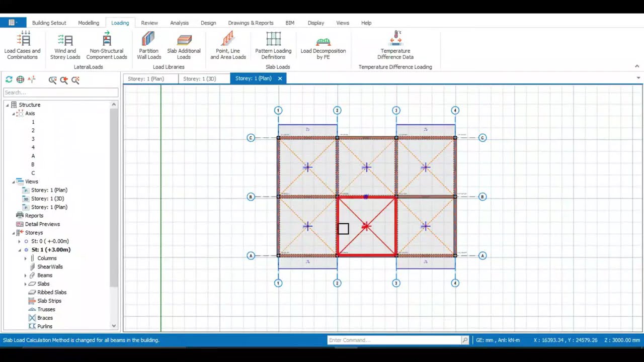This screenshot has width=644, height=362.
Task: Open Drawings & Reports ribbon tab
Action: click(251, 23)
